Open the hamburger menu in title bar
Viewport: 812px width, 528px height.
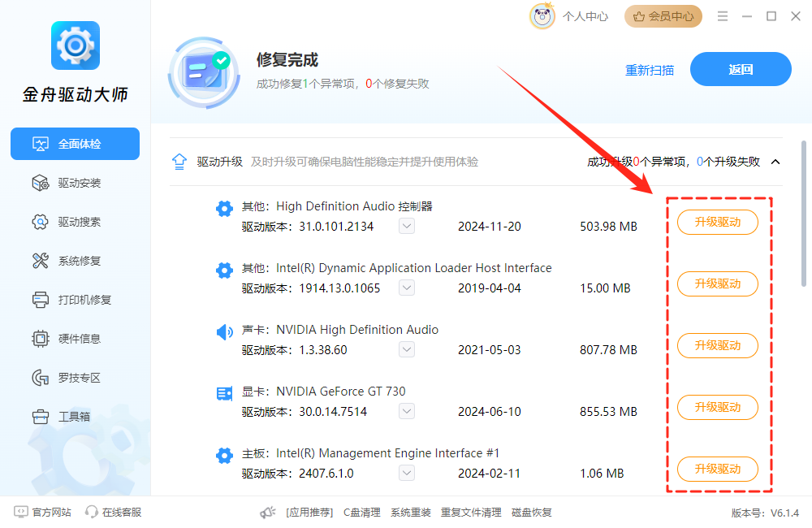click(723, 16)
